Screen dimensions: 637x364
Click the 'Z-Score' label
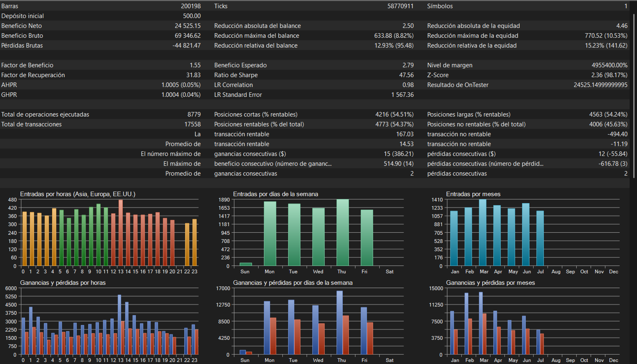point(438,75)
